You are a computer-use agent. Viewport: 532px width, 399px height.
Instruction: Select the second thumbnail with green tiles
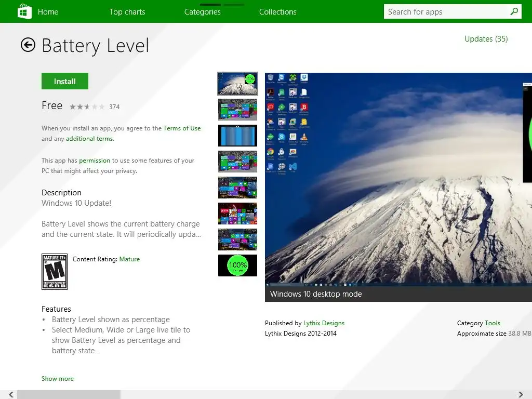point(237,110)
